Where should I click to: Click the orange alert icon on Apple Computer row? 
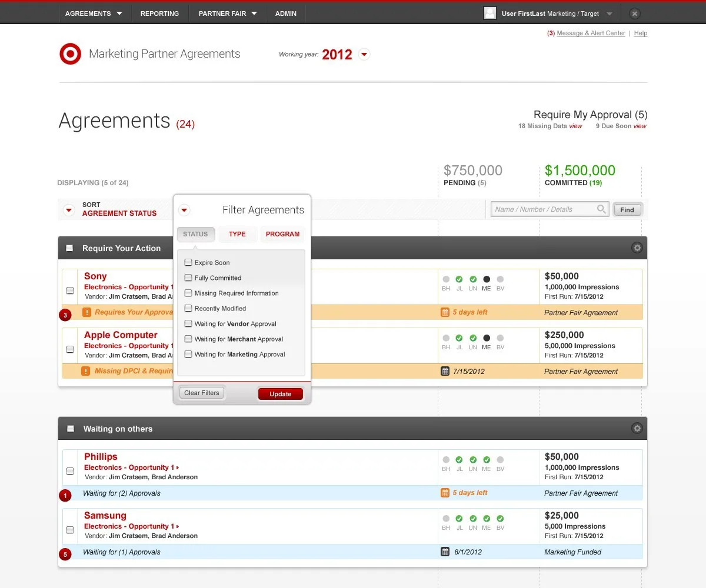(x=86, y=371)
